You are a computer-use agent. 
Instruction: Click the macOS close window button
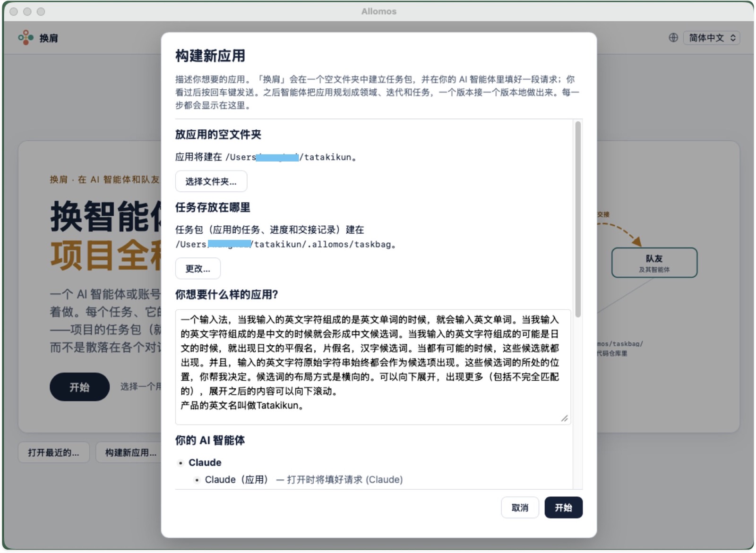click(x=14, y=11)
